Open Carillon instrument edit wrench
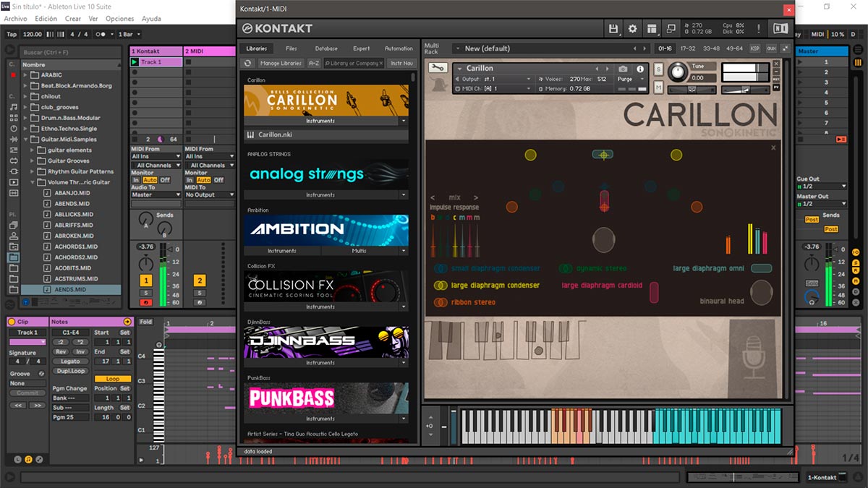The width and height of the screenshot is (868, 488). coord(437,68)
